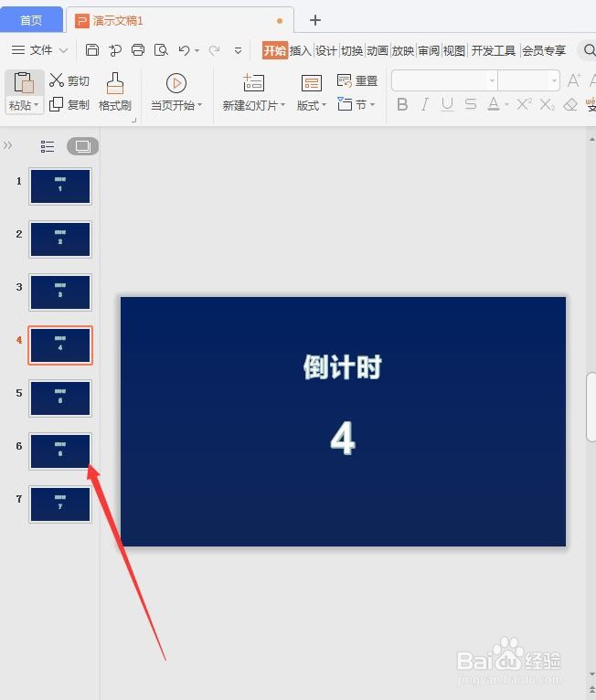Expand the quick access toolbar customize arrow
Viewport: 596px width, 700px height.
click(238, 50)
